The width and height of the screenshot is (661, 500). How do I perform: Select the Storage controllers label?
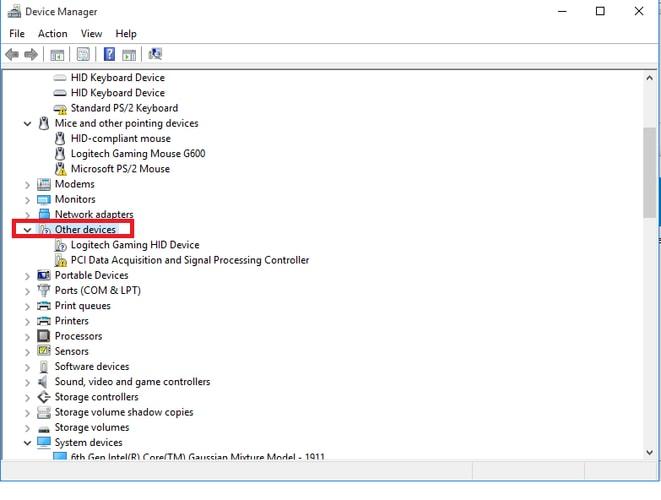[x=97, y=397]
